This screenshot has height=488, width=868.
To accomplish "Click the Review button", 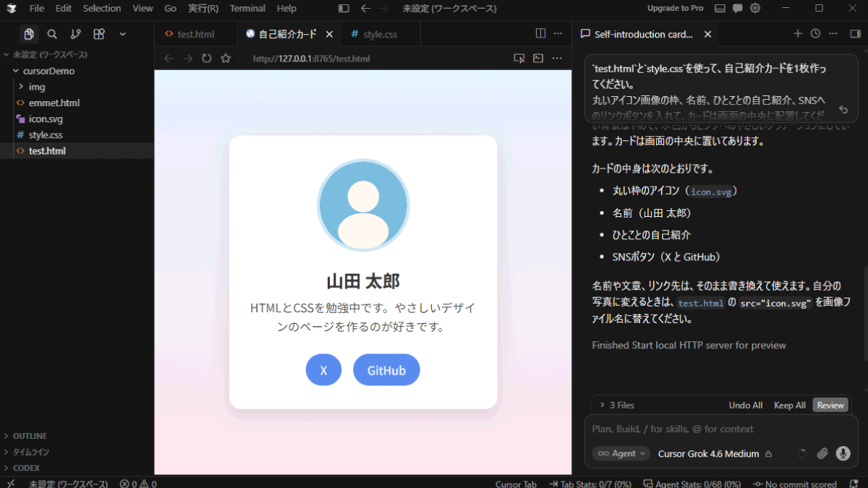I will tap(830, 405).
